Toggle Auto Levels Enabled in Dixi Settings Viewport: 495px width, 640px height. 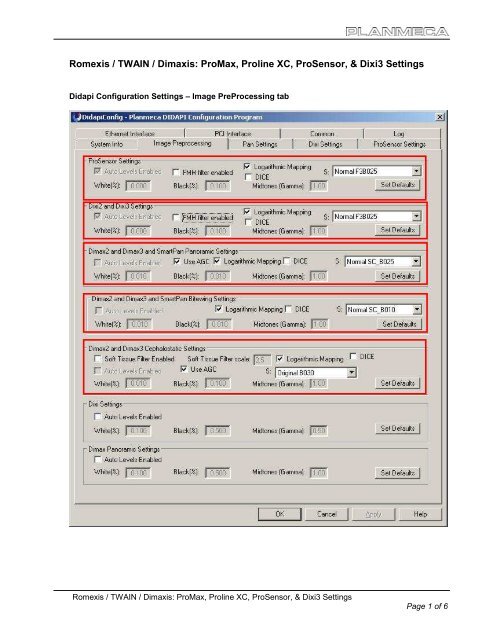tap(97, 417)
